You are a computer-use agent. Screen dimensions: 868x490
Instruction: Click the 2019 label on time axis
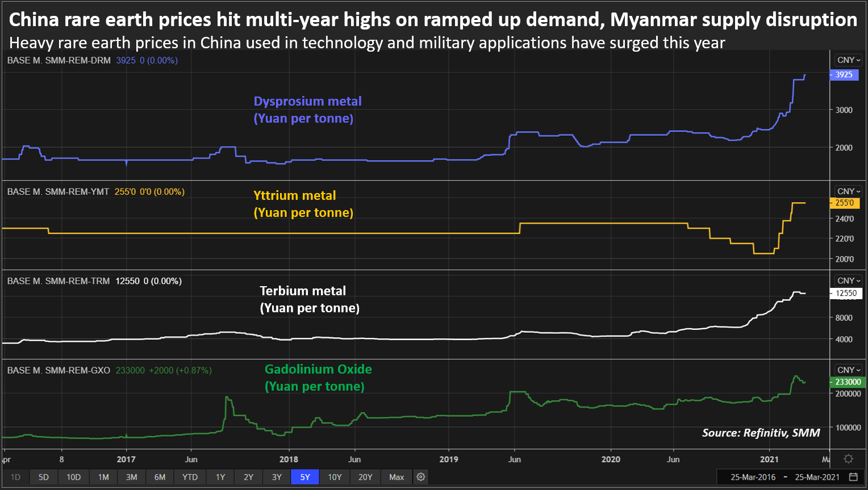click(449, 459)
